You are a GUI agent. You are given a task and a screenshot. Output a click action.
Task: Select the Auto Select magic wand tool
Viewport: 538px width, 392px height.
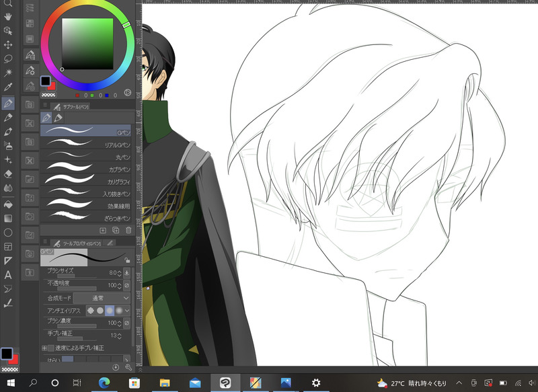[x=8, y=73]
